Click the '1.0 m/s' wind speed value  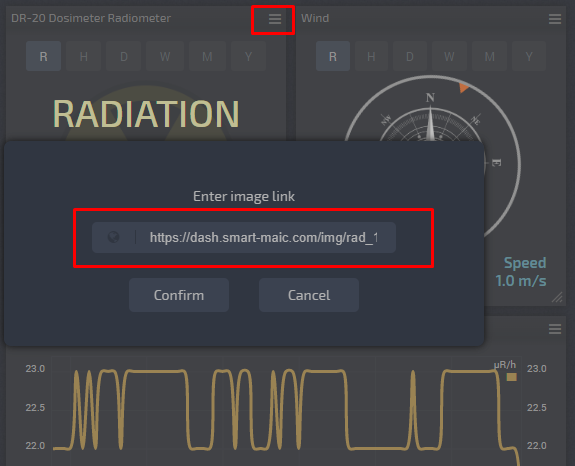[521, 281]
